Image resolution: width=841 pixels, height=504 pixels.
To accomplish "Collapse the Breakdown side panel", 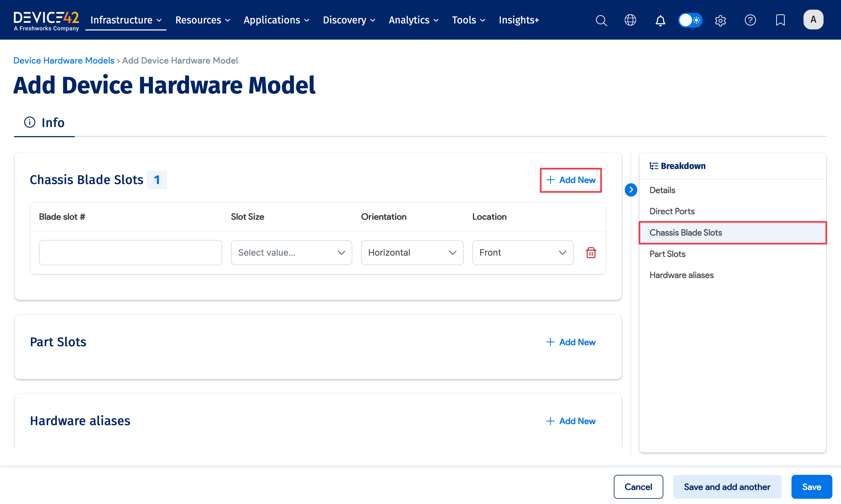I will tap(631, 190).
